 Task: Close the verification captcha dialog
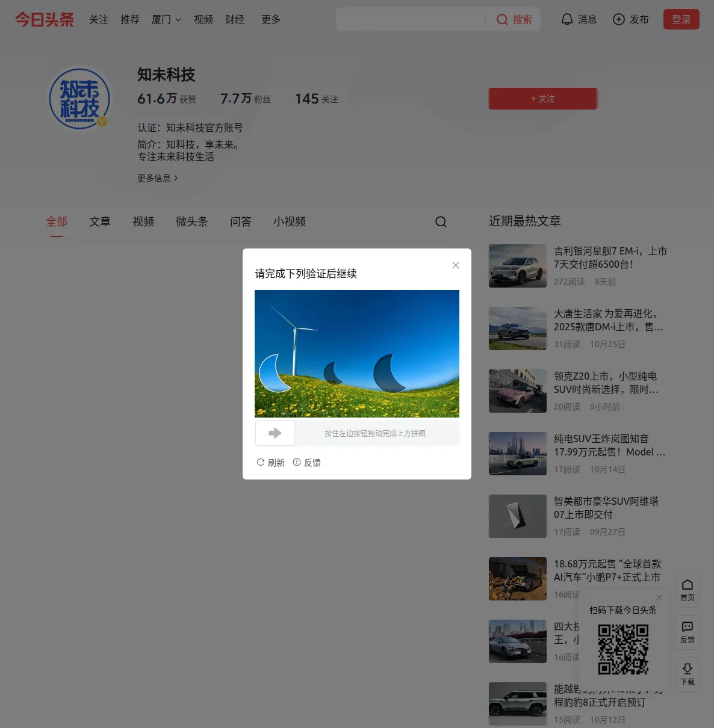[456, 265]
